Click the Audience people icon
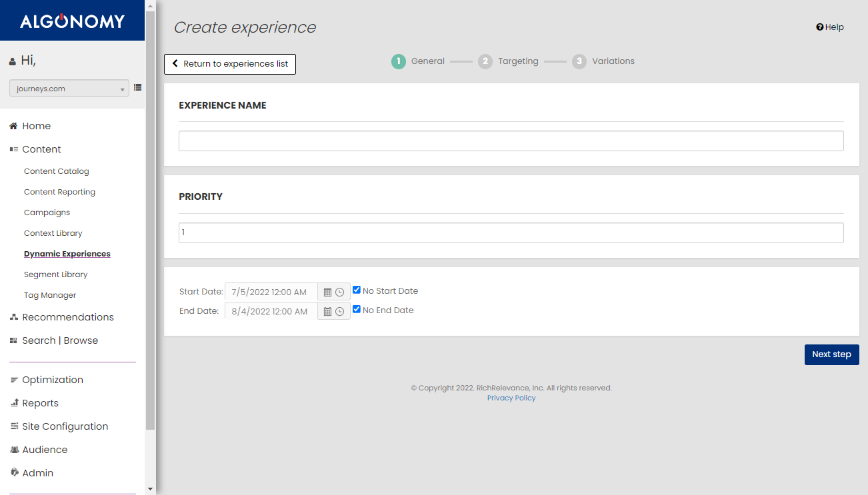 click(13, 450)
